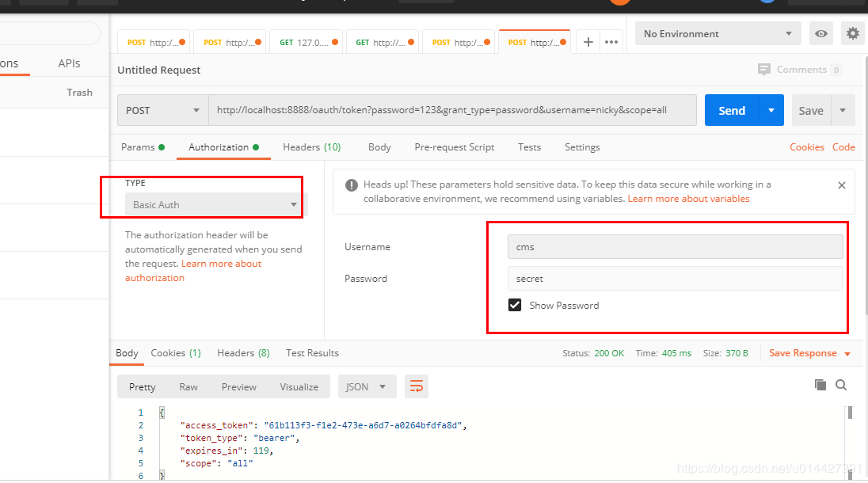The height and width of the screenshot is (483, 868).
Task: Expand the Send button arrow options
Action: pyautogui.click(x=771, y=110)
